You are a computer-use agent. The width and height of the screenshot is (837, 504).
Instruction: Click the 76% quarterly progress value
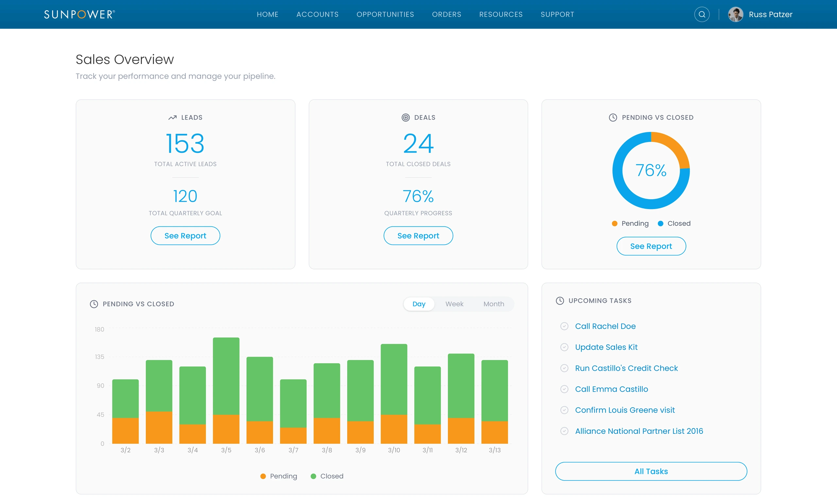pos(418,196)
